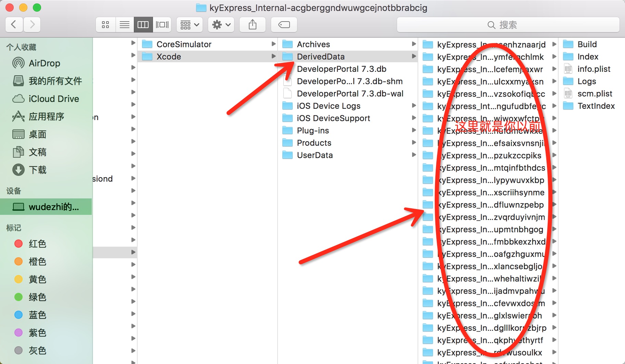Open AirDrop in the sidebar

pos(46,63)
